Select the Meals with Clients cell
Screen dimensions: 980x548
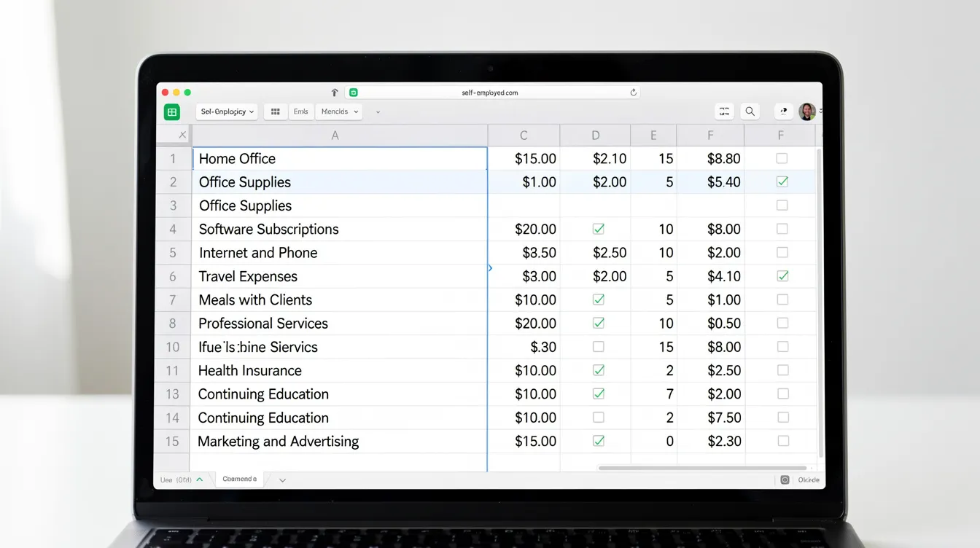pos(340,300)
